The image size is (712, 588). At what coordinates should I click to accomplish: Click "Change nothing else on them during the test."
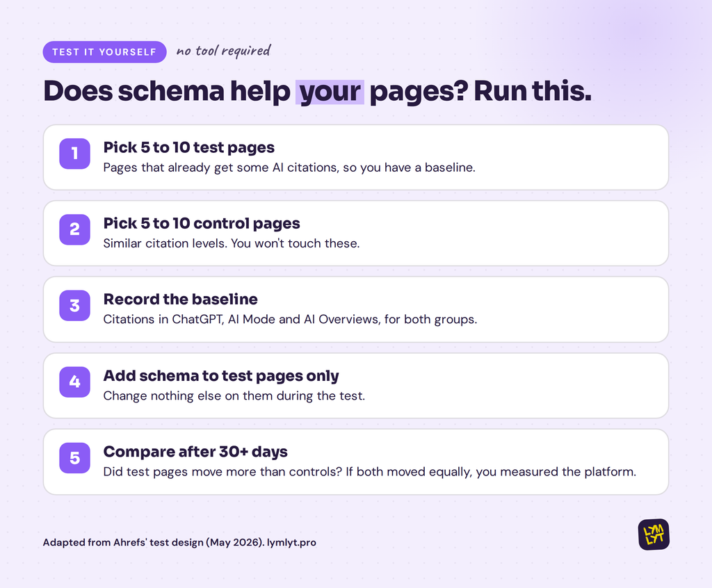pyautogui.click(x=234, y=396)
